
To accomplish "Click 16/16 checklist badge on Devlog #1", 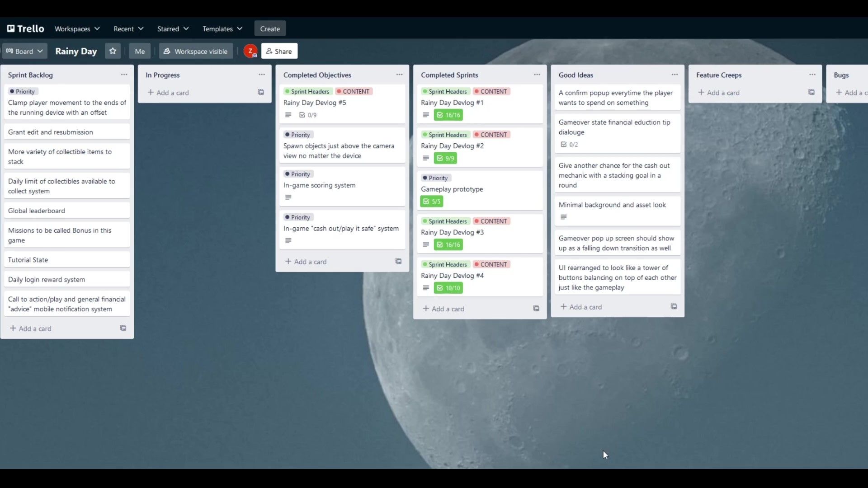I will click(x=448, y=115).
